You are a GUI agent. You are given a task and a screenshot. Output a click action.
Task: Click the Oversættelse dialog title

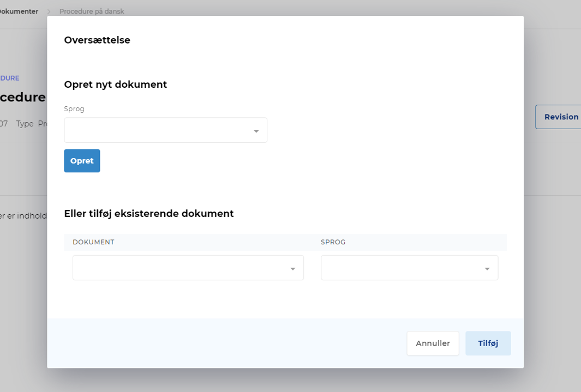tap(97, 40)
